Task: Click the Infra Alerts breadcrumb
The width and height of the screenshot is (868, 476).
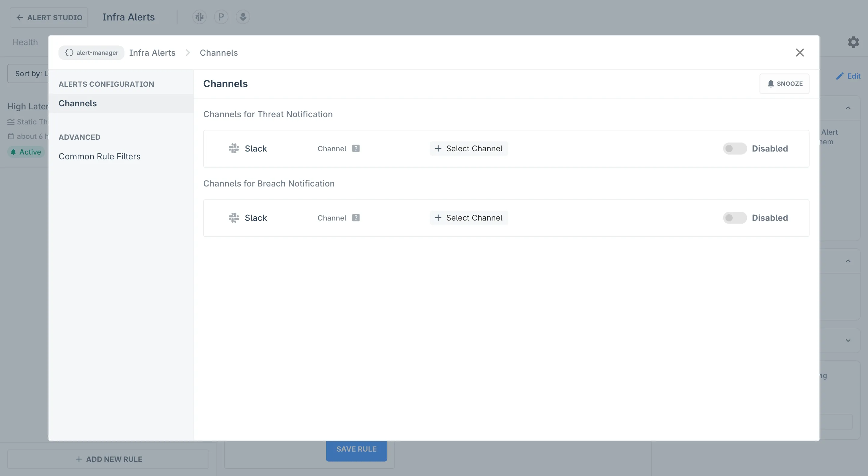Action: (x=152, y=53)
